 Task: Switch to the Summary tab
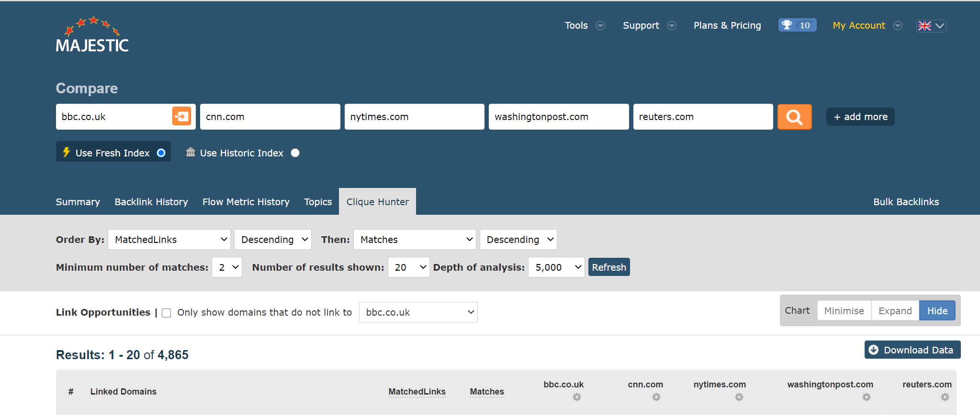[x=78, y=202]
